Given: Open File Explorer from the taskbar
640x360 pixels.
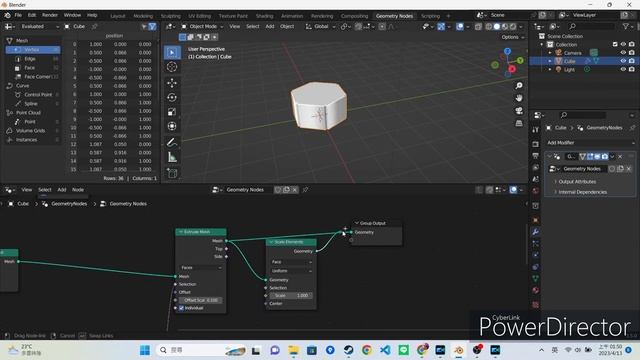Looking at the screenshot, I should click(293, 350).
